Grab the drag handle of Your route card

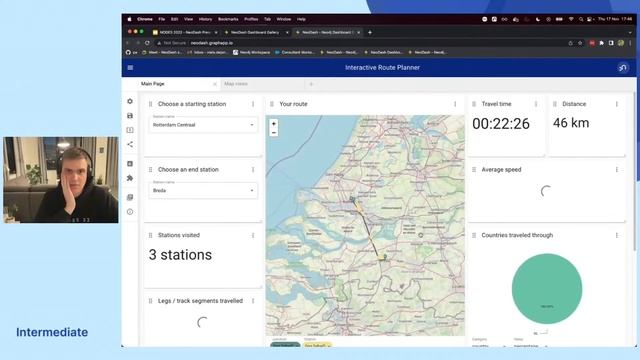tap(272, 104)
